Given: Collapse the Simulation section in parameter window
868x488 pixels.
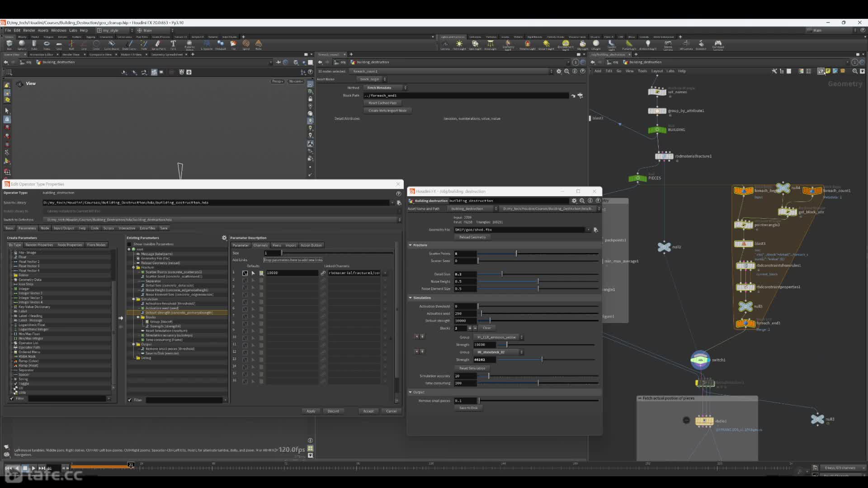Looking at the screenshot, I should pos(410,298).
